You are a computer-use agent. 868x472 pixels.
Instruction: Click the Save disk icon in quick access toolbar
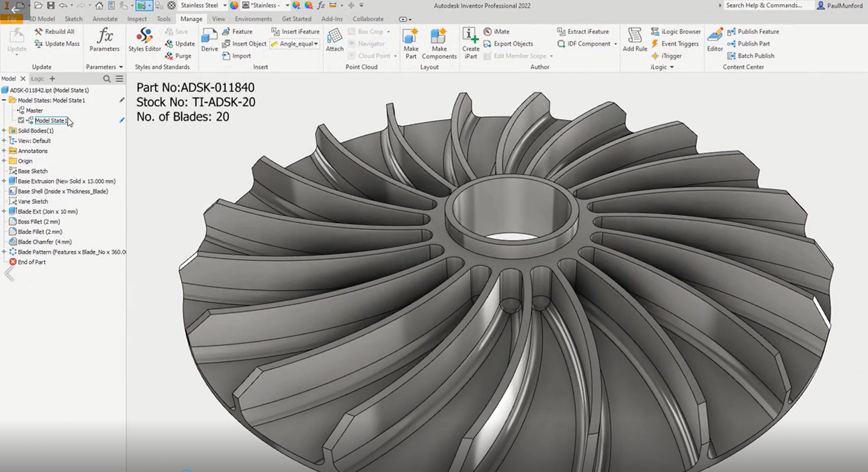(x=50, y=6)
